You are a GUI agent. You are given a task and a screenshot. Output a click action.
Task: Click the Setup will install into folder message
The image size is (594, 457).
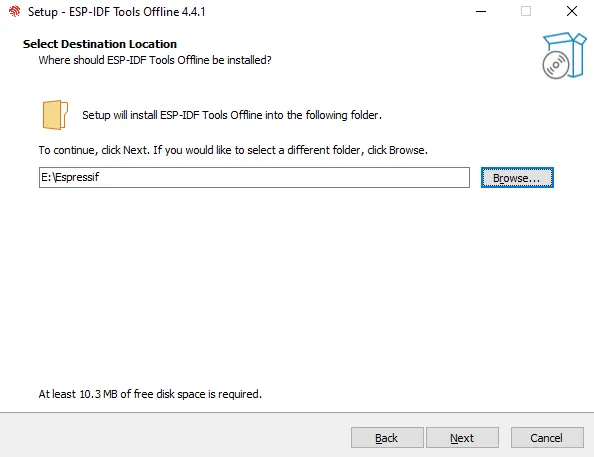(x=232, y=115)
